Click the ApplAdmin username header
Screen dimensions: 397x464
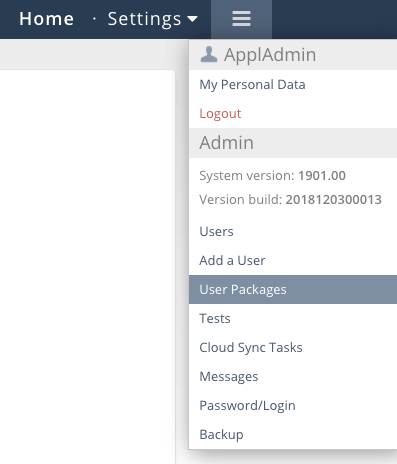coord(270,55)
